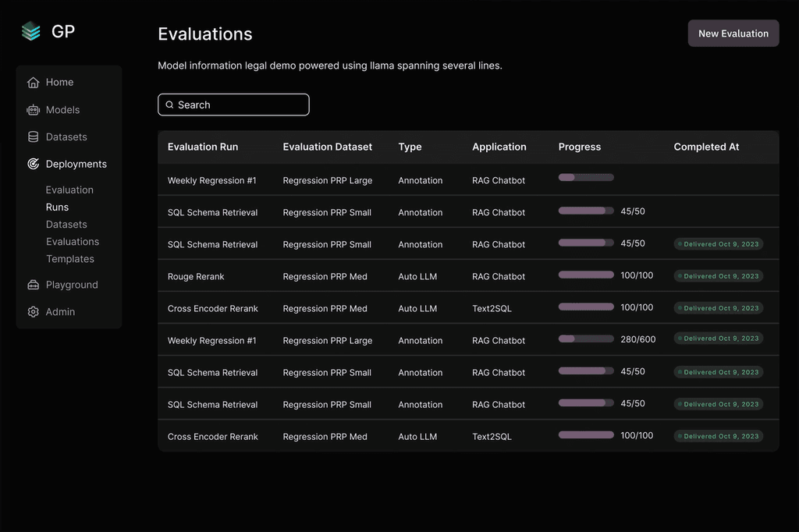Screen dimensions: 799x532
Task: Click the Datasets database icon
Action: 33,137
